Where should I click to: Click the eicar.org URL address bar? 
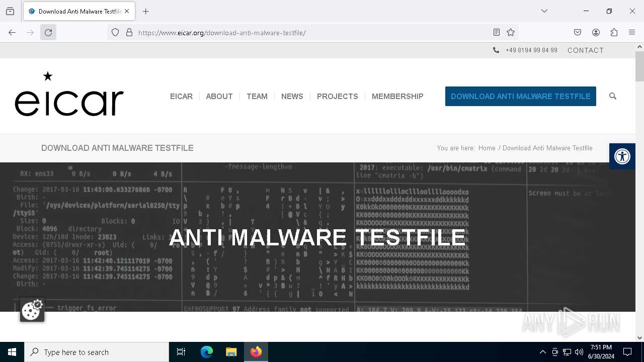(x=312, y=33)
